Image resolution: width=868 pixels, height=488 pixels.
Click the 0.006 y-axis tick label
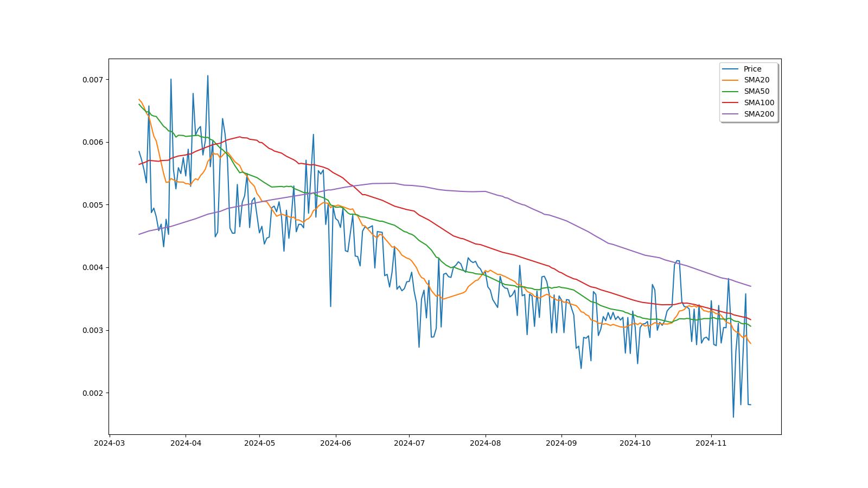(x=92, y=143)
